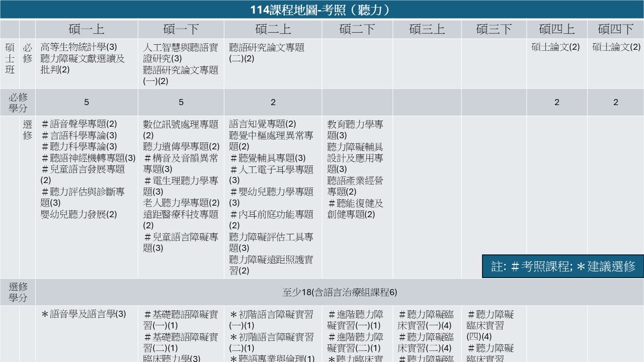
Task: Select the 碩二上 column header
Action: pos(273,29)
